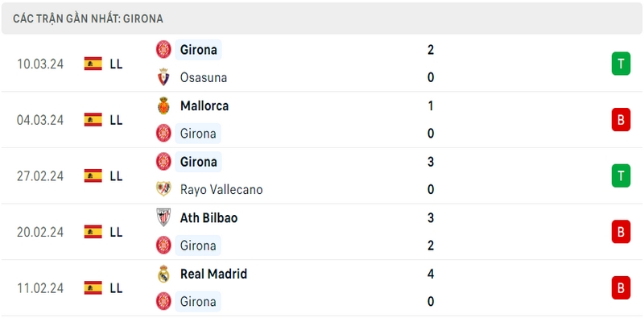The width and height of the screenshot is (644, 322).
Task: Select the Mallorca team name
Action: (204, 106)
